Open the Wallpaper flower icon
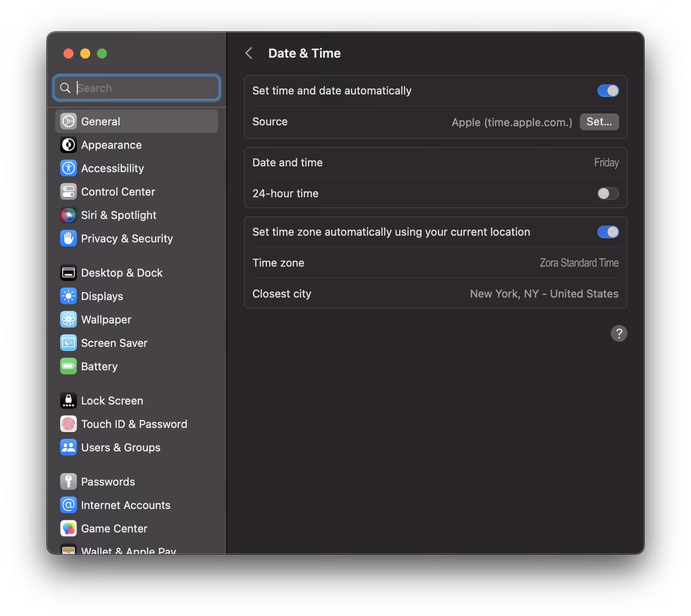Image resolution: width=691 pixels, height=616 pixels. [x=69, y=319]
